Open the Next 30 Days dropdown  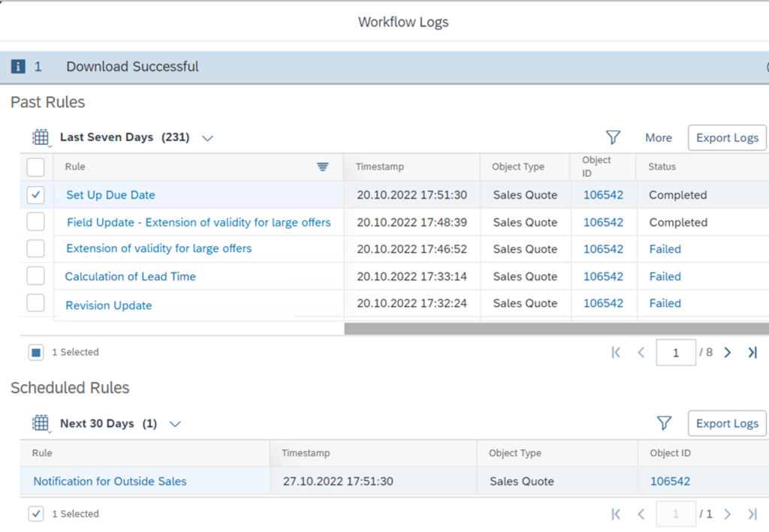[x=175, y=423]
